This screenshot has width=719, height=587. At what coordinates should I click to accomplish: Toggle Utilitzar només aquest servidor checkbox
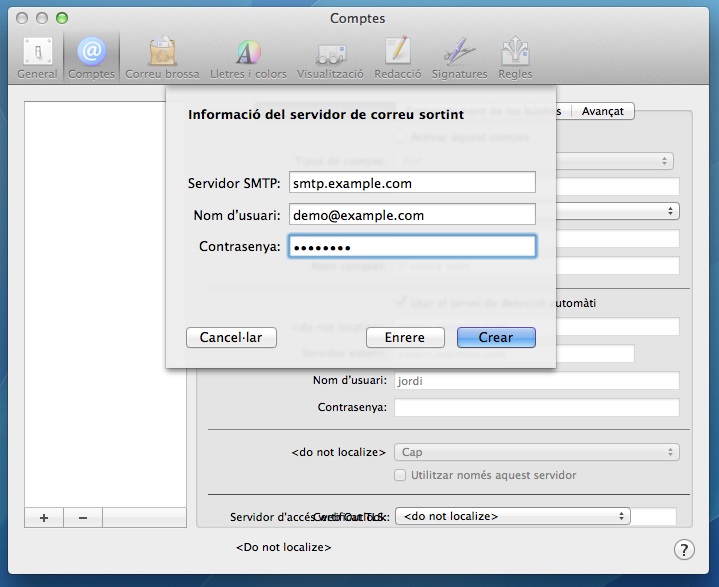pyautogui.click(x=400, y=475)
